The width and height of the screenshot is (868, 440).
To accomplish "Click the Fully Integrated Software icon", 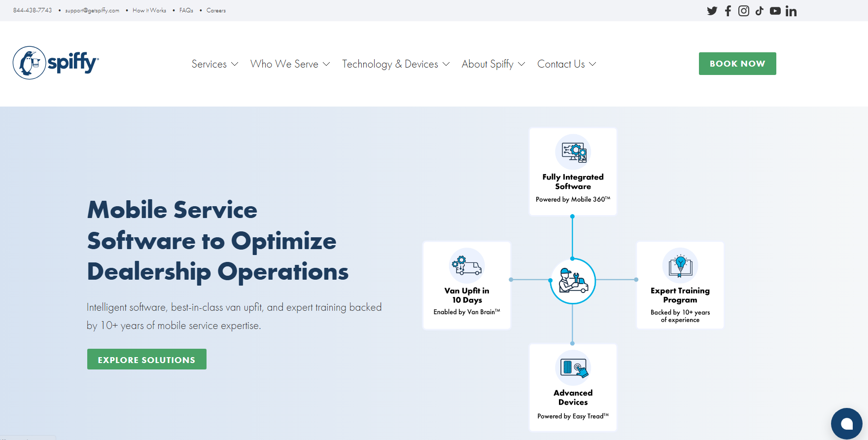I will click(x=573, y=152).
